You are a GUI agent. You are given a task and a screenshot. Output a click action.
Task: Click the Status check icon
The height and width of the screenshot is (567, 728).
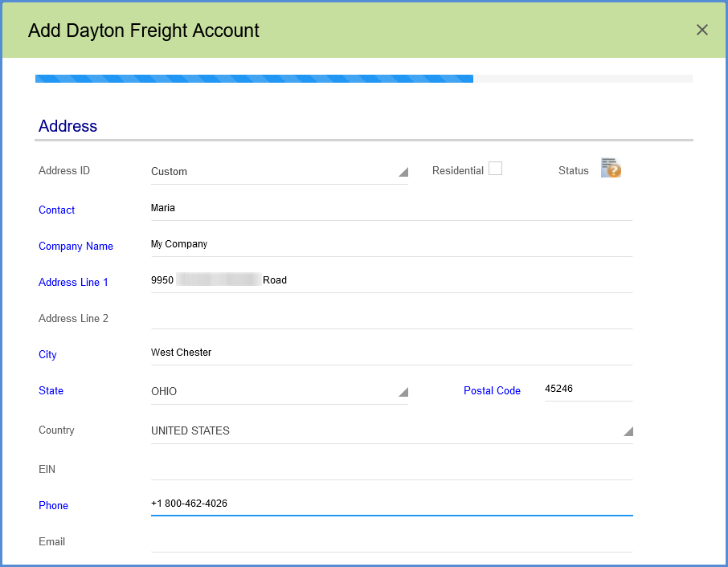point(611,168)
